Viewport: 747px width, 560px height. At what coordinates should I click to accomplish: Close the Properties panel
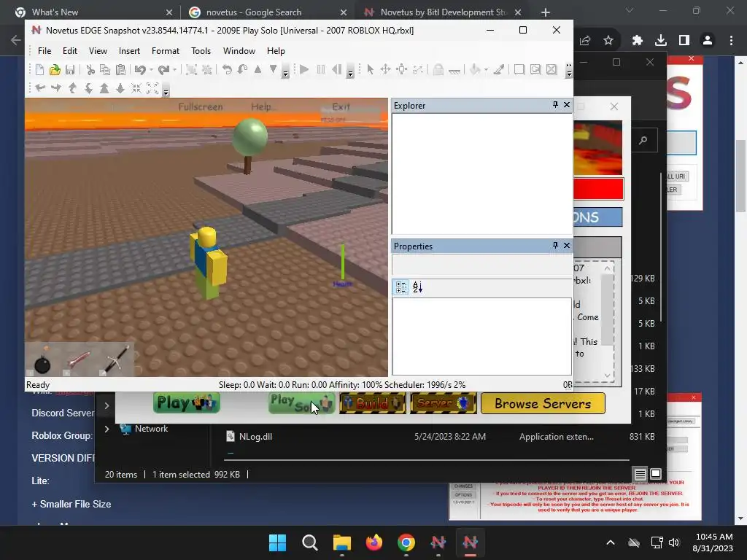[x=566, y=245]
